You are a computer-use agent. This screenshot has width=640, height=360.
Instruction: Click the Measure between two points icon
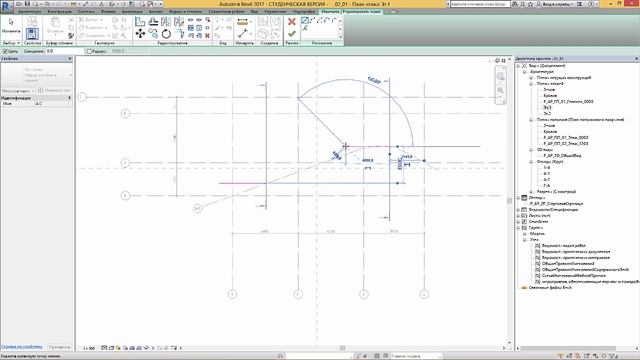pos(242,33)
